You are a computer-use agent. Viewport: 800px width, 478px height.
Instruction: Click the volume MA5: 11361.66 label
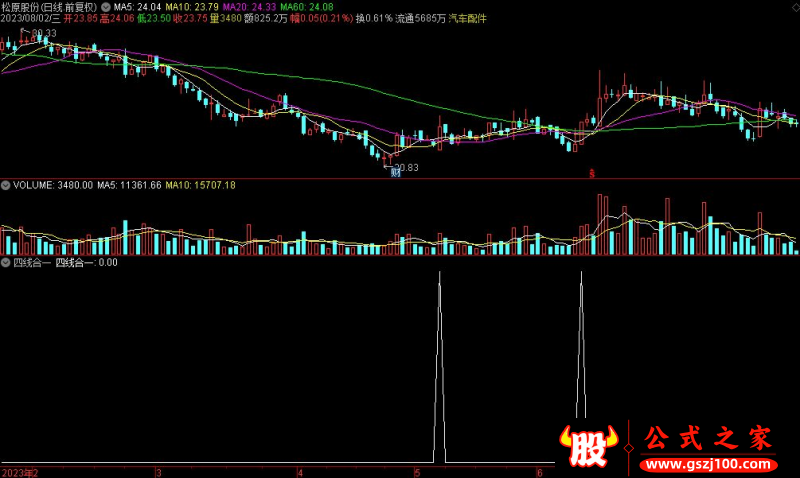129,186
